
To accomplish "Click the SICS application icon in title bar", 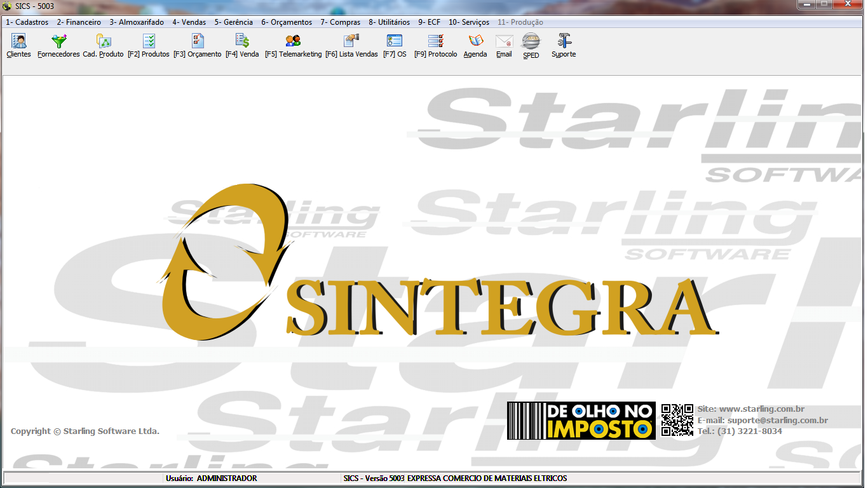I will (x=7, y=6).
